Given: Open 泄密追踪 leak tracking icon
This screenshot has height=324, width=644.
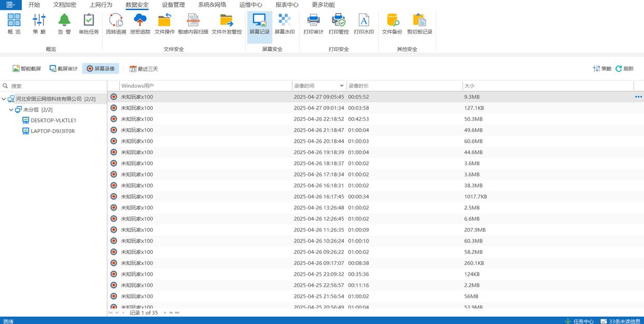Looking at the screenshot, I should 140,24.
